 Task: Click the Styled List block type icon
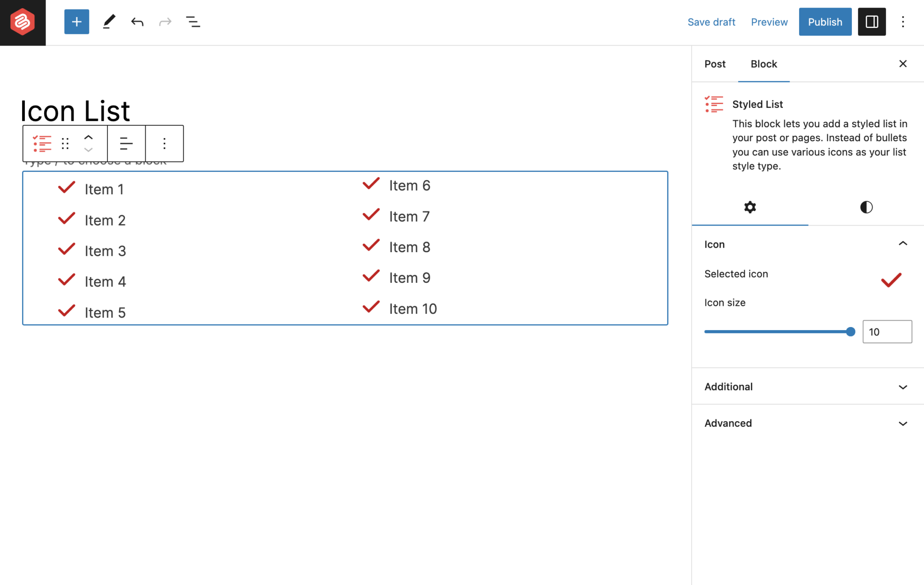[42, 143]
